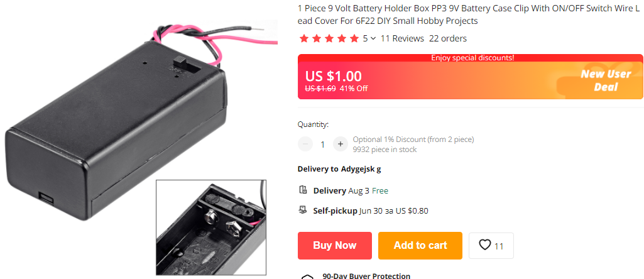Click the fifth rating star
644x279 pixels.
click(354, 38)
